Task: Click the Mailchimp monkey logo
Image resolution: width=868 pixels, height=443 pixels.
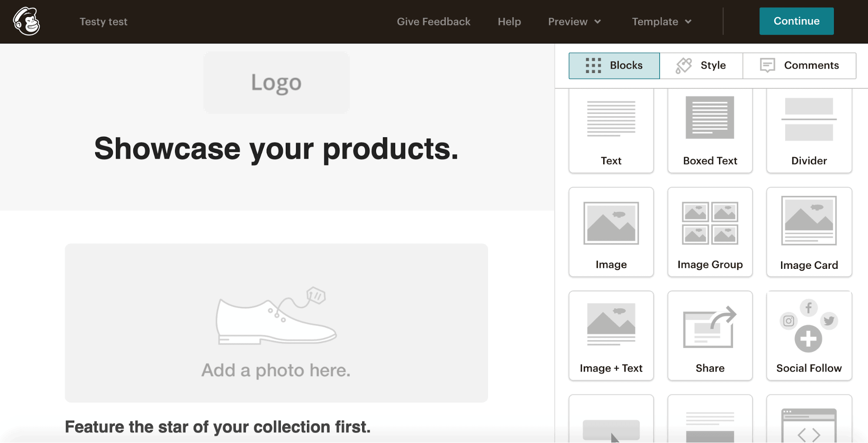Action: [26, 21]
